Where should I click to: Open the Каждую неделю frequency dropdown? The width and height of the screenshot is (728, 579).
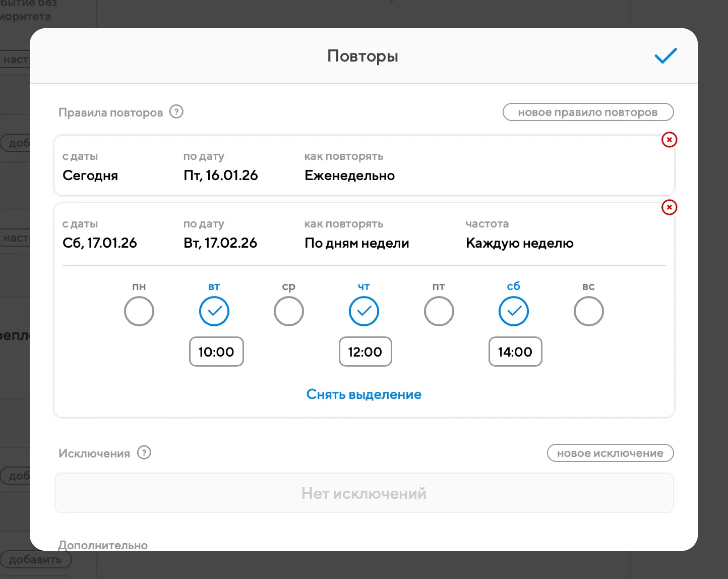(x=519, y=243)
